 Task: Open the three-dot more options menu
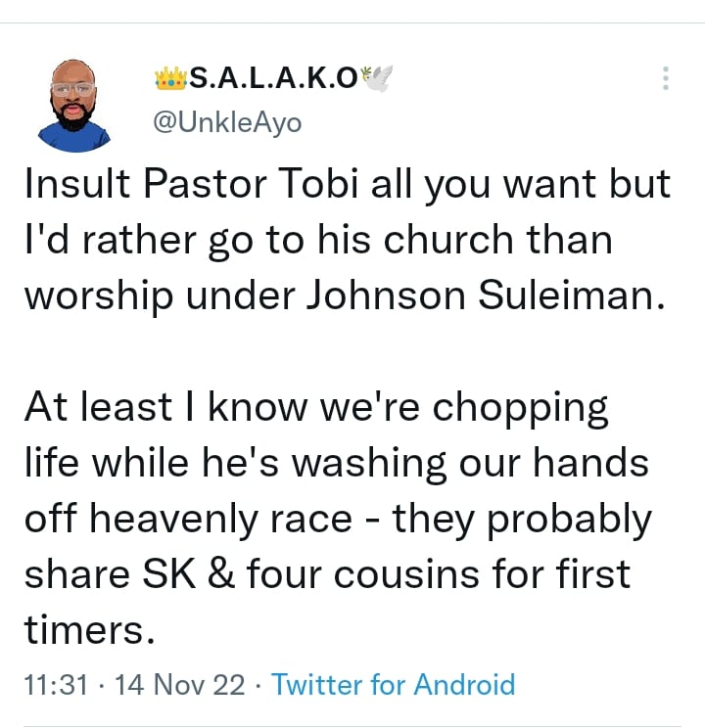pos(665,78)
